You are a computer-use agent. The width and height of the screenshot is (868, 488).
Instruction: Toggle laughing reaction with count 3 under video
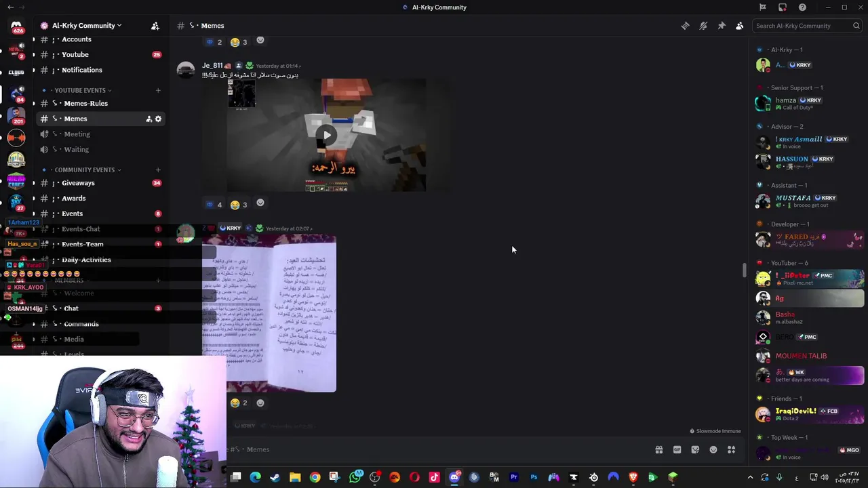[x=239, y=204]
